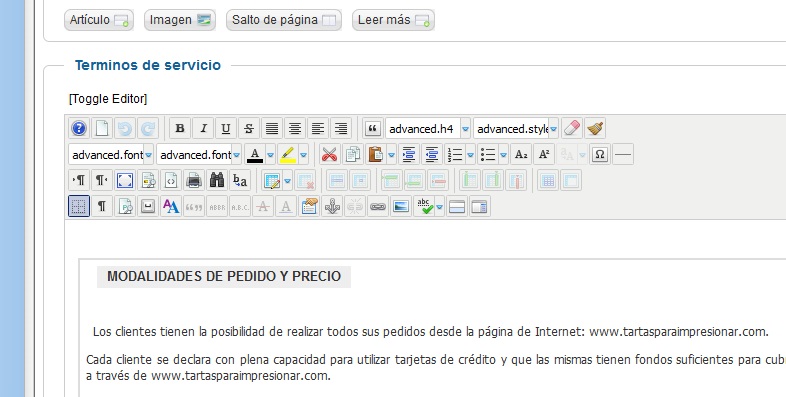Toggle underline formatting
Viewport: 786px width, 397px height.
tap(226, 129)
